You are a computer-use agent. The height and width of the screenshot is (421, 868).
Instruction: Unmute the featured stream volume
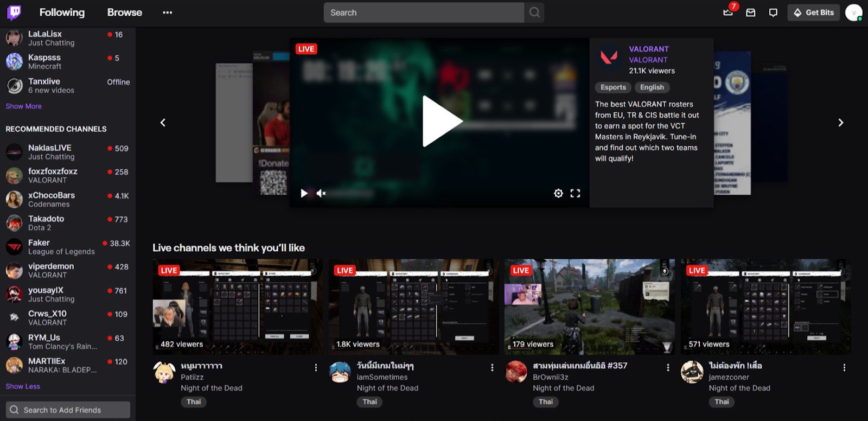321,193
